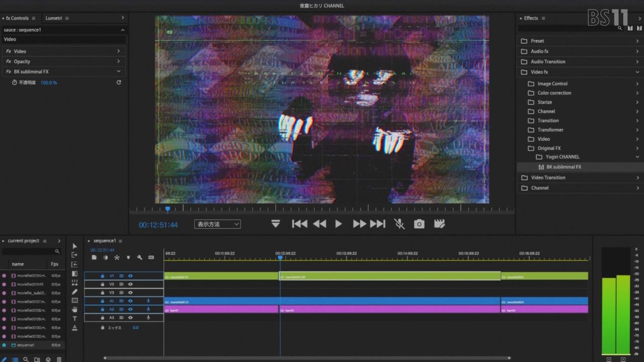This screenshot has height=362, width=644.
Task: Click the magnifier icon in project panel footer
Action: (x=26, y=359)
